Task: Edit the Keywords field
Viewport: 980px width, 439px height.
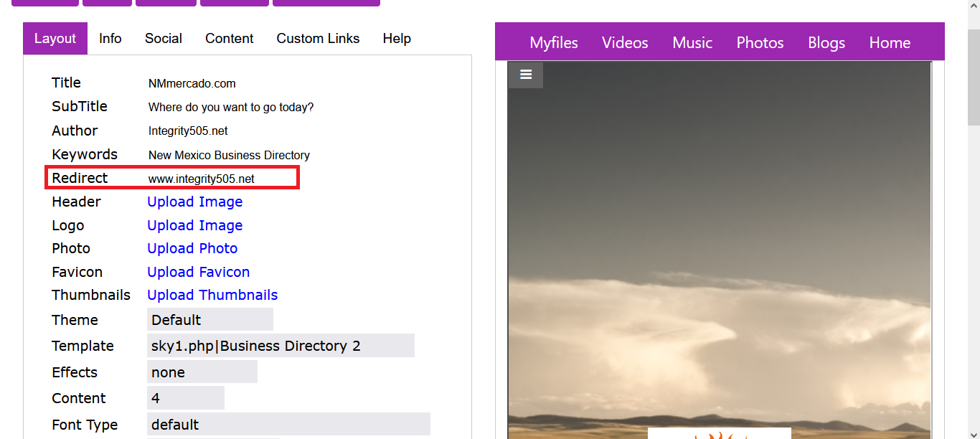Action: coord(230,155)
